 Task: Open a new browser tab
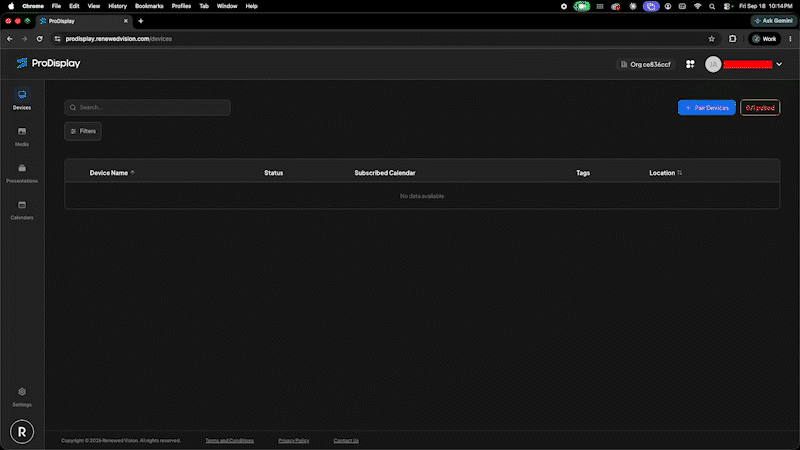tap(141, 21)
